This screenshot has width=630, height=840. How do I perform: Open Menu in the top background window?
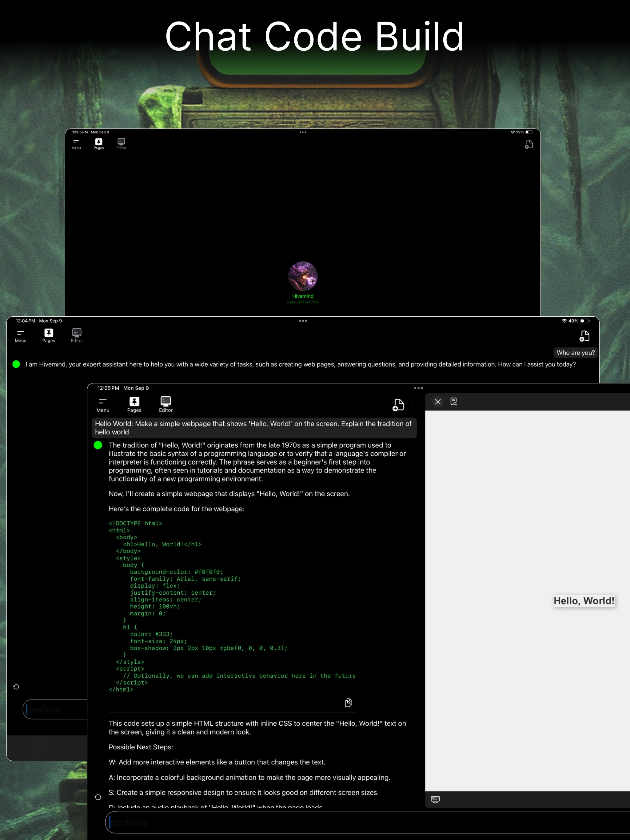tap(76, 144)
